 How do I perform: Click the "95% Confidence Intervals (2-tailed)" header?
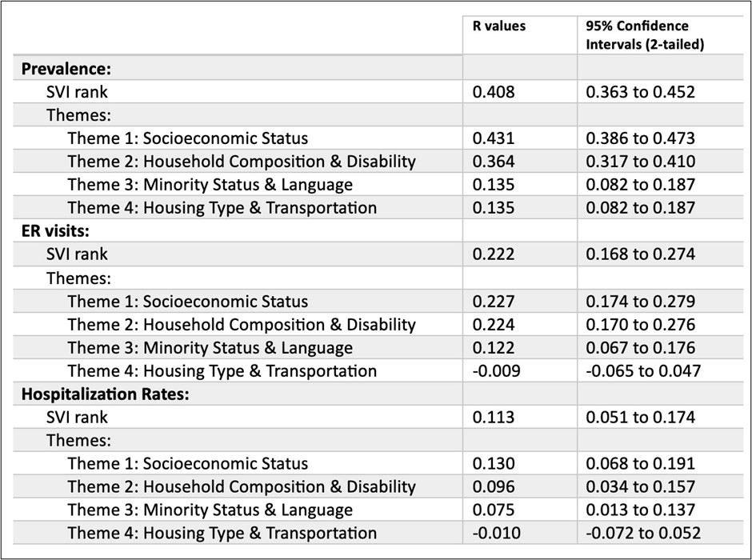coord(645,35)
